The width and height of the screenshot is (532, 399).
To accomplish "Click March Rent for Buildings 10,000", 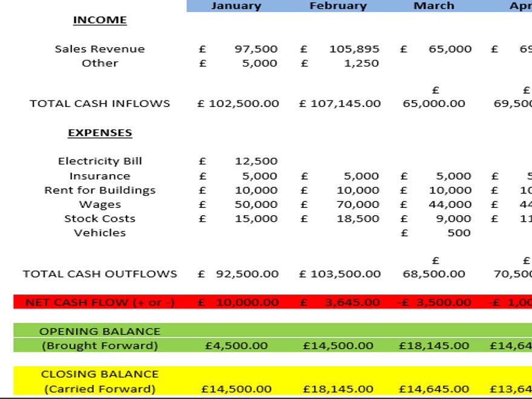I will coord(450,190).
